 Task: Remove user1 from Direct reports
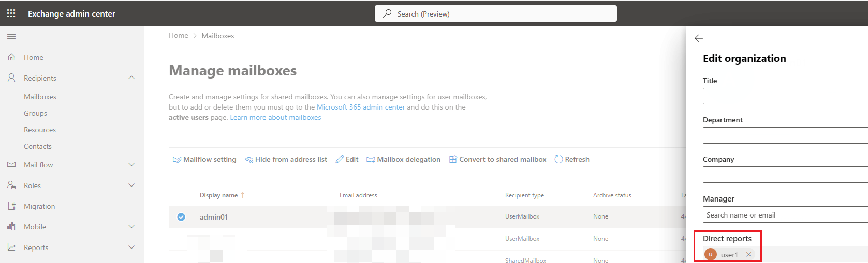[748, 254]
